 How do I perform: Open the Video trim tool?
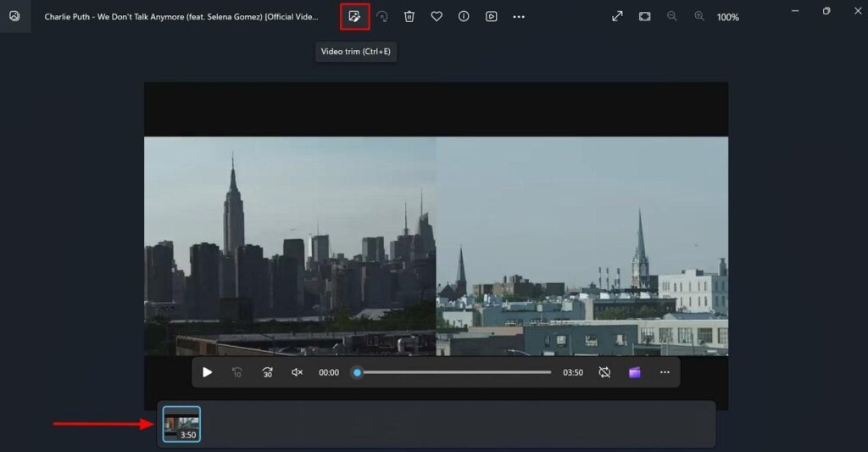point(354,17)
